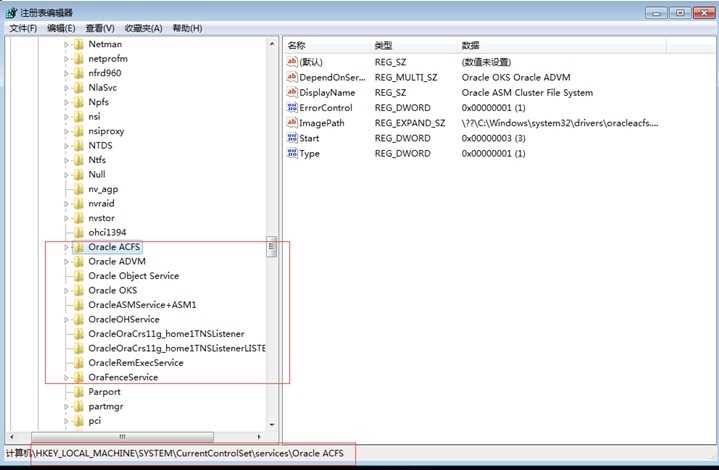Click the string icon beside DisplayName

click(292, 92)
